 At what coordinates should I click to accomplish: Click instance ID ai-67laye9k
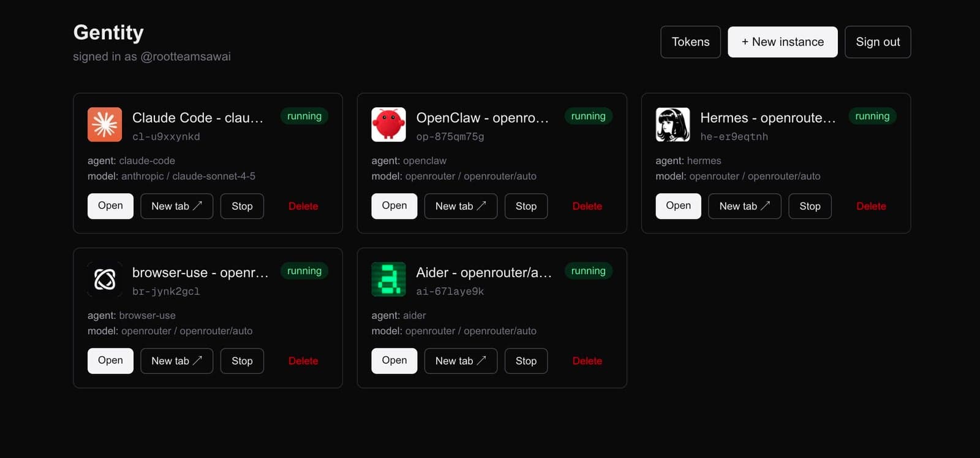pos(450,291)
